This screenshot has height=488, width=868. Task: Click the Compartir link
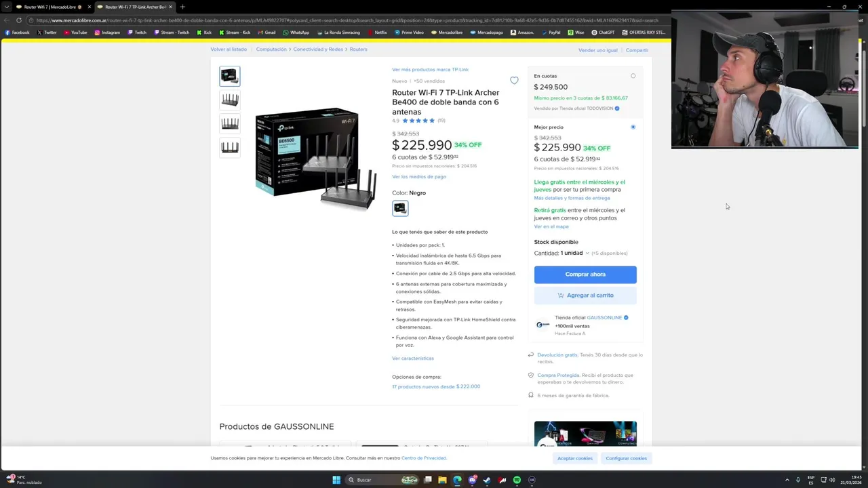[x=637, y=50]
